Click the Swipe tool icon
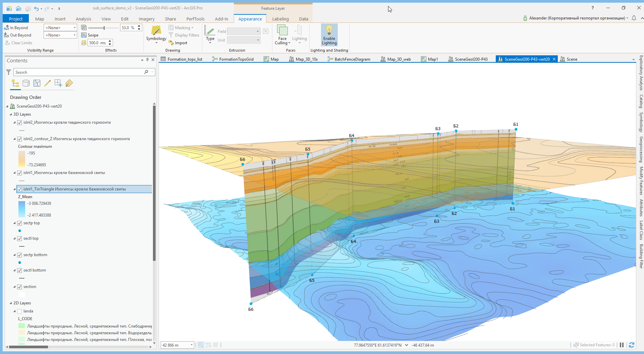This screenshot has height=354, width=644. click(84, 35)
